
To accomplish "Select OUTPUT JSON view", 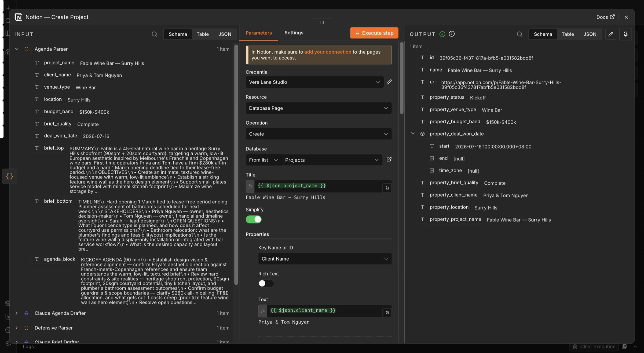I will click(x=590, y=34).
